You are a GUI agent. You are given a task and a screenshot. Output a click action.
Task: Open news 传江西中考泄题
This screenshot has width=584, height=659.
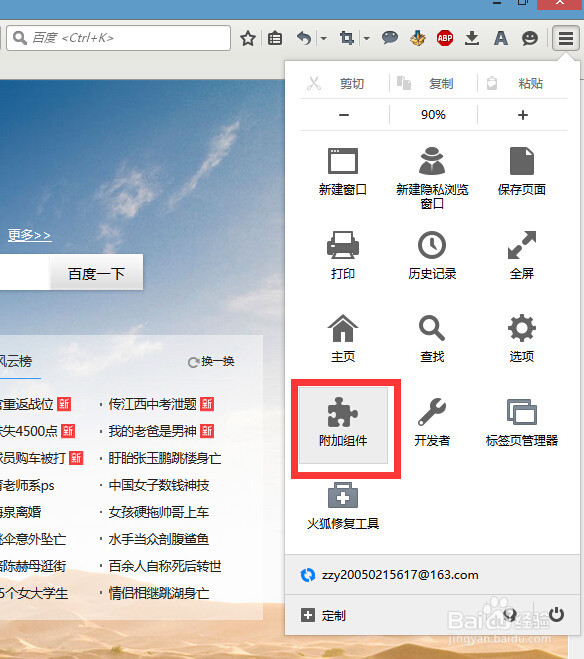tap(153, 404)
